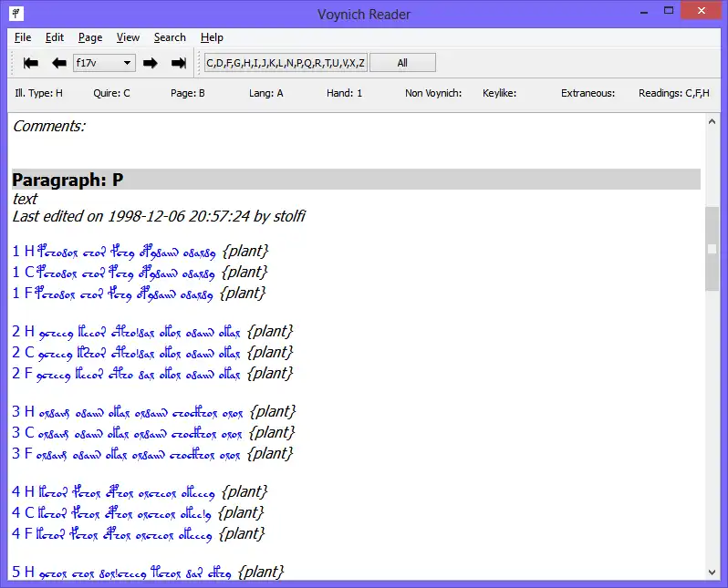Click the vertical scrollbar thumb

point(712,249)
